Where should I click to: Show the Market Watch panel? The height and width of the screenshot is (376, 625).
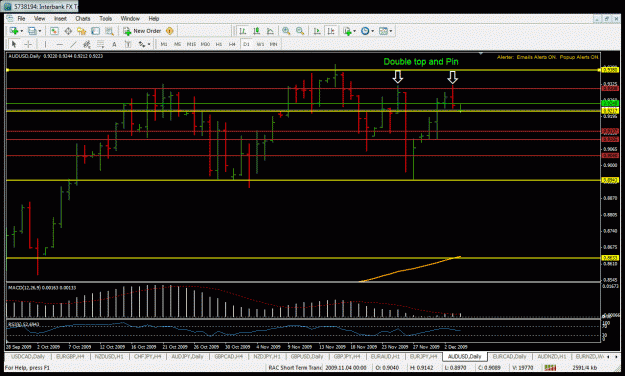[54, 31]
